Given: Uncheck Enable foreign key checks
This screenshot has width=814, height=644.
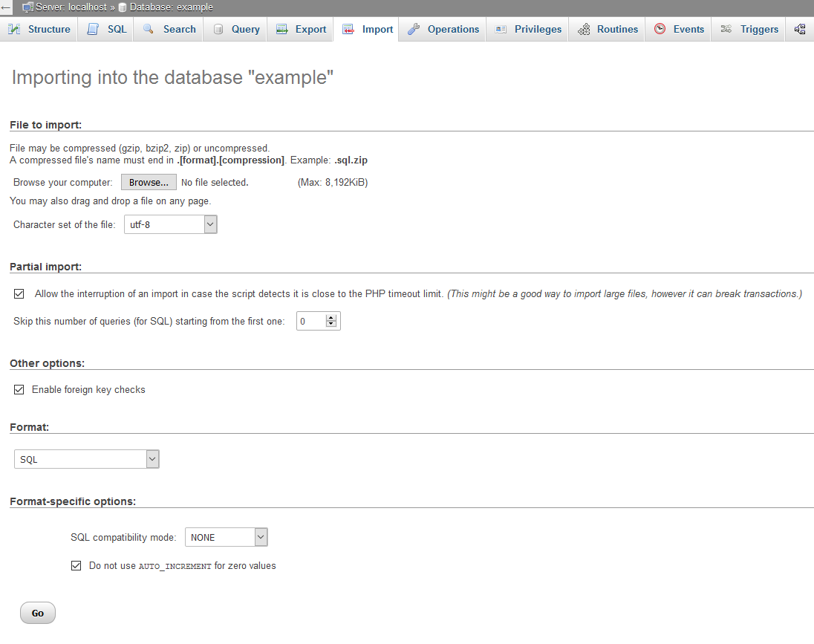Looking at the screenshot, I should [x=19, y=389].
